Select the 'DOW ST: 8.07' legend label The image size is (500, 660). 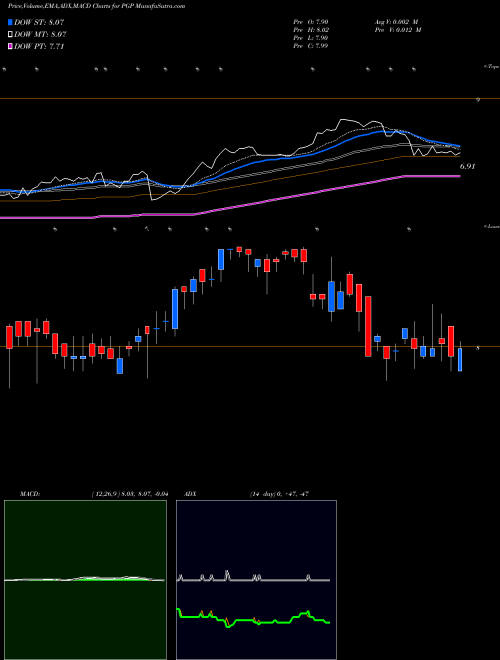[39, 22]
